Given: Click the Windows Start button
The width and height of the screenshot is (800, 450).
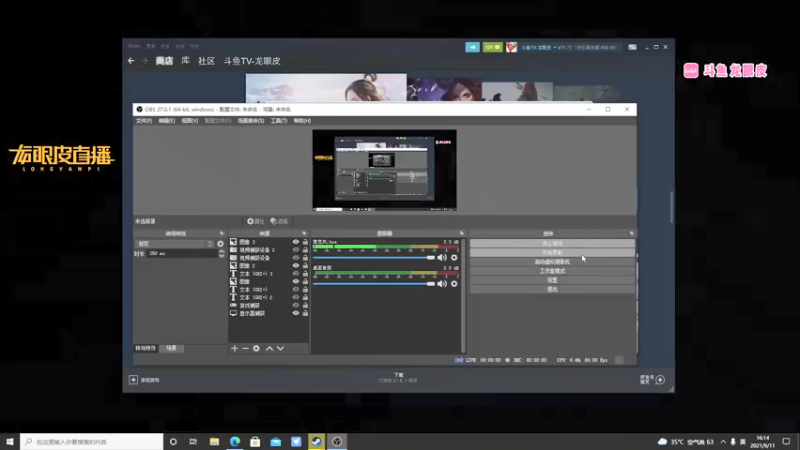Looking at the screenshot, I should pos(10,441).
